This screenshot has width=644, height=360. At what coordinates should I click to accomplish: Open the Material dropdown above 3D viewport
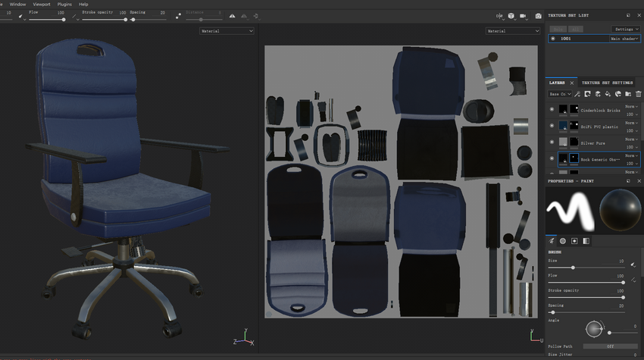(227, 31)
